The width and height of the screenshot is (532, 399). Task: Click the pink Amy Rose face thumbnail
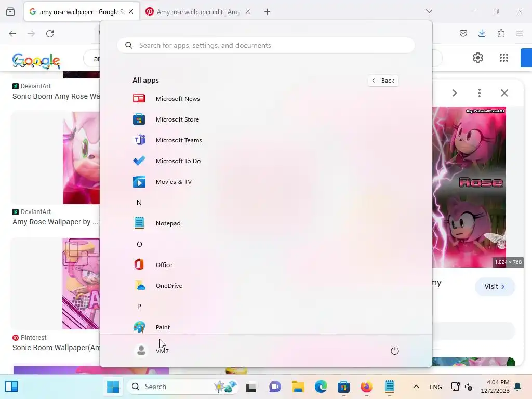(81, 158)
